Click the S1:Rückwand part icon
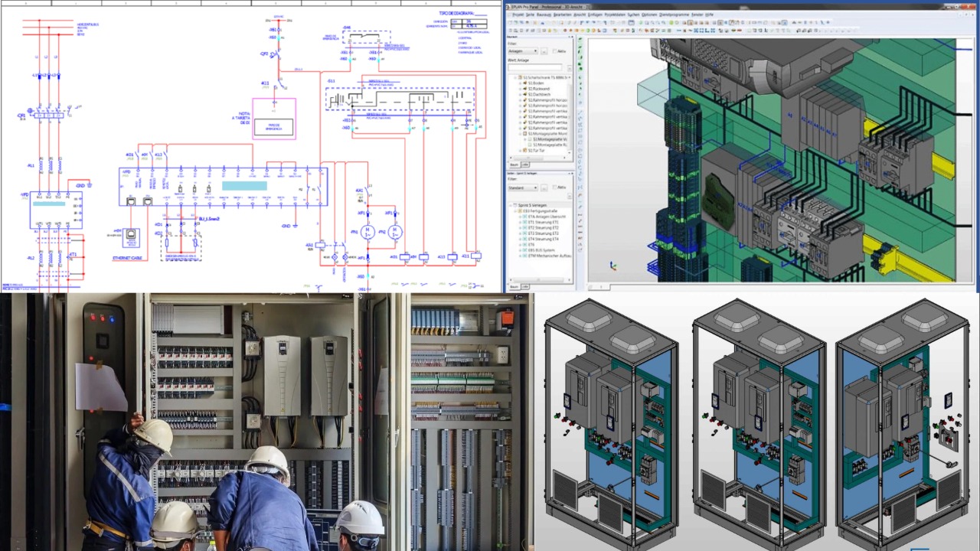980x551 pixels. [x=526, y=89]
